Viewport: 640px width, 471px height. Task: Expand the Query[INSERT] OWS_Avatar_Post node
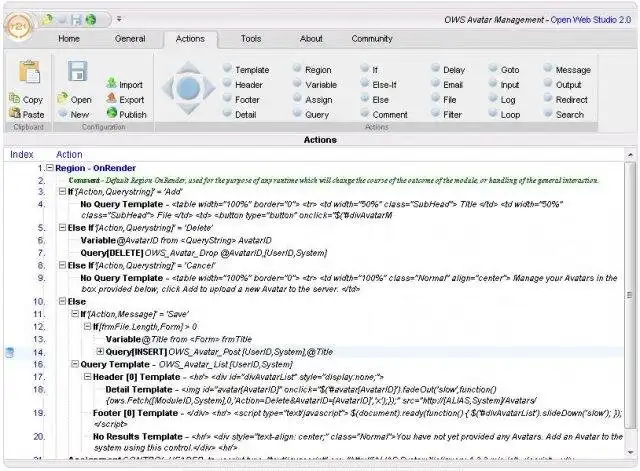click(x=100, y=351)
